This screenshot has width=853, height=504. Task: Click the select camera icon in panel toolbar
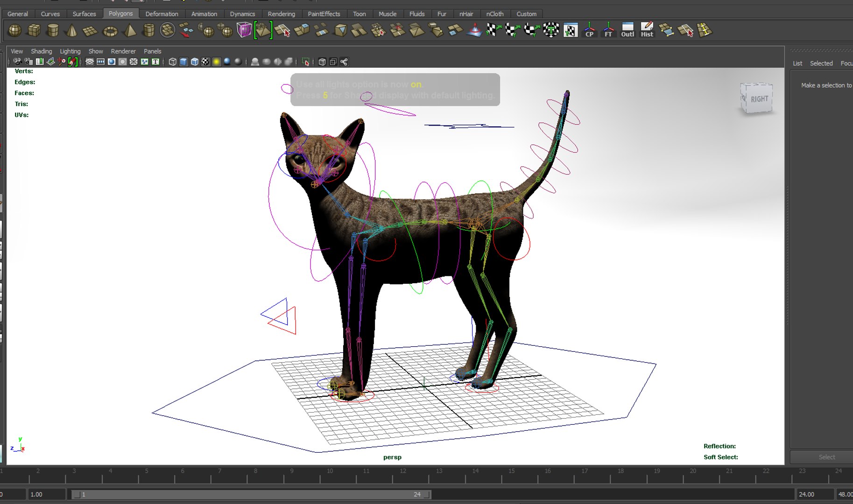[17, 62]
